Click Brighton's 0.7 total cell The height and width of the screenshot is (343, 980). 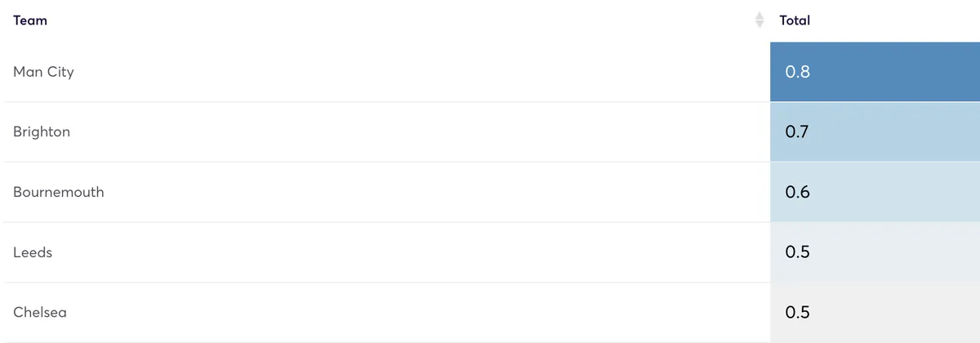coord(874,131)
